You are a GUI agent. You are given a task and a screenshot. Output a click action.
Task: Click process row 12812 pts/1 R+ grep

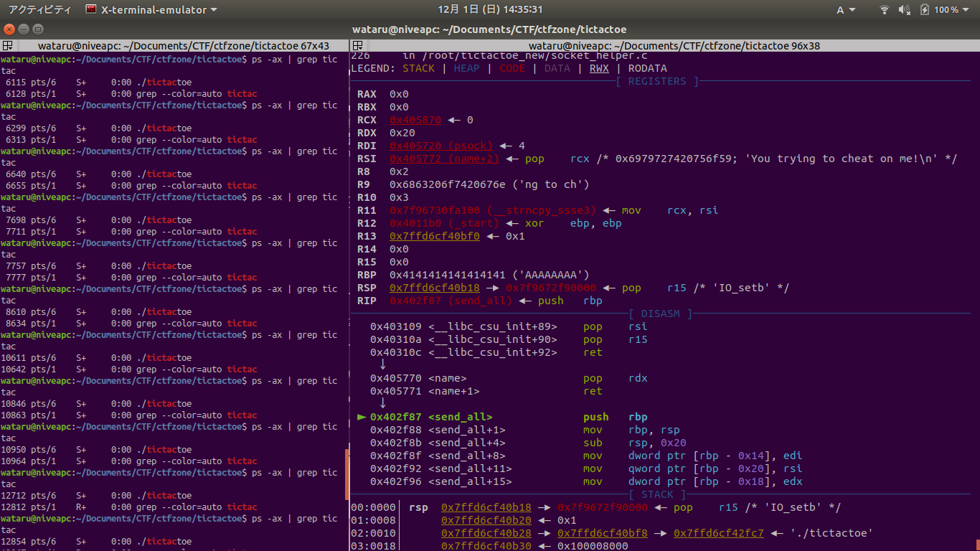coord(129,507)
